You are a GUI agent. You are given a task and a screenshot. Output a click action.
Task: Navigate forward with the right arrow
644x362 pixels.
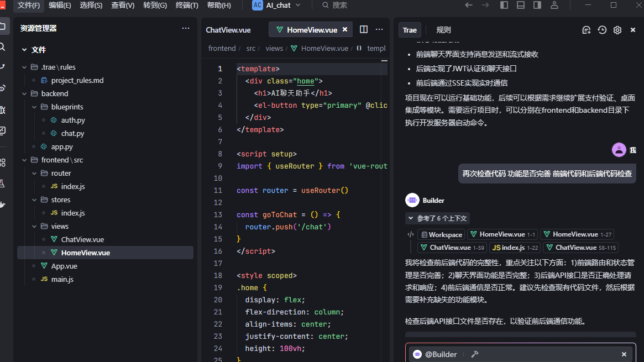485,6
